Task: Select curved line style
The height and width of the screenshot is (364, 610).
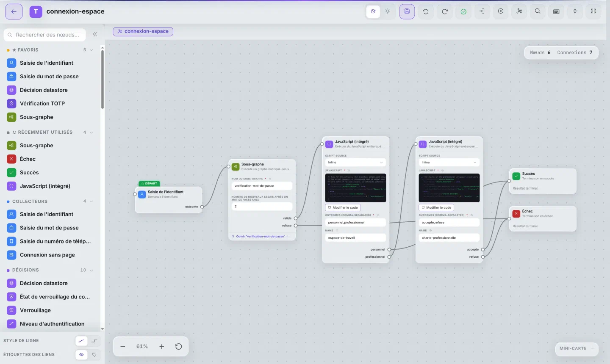Action: pos(81,341)
